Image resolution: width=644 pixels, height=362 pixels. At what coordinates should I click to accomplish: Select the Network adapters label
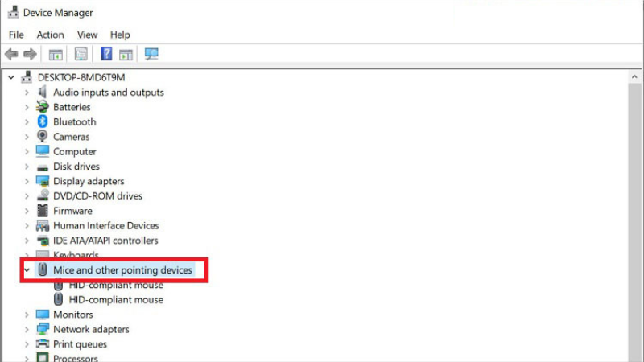click(91, 329)
